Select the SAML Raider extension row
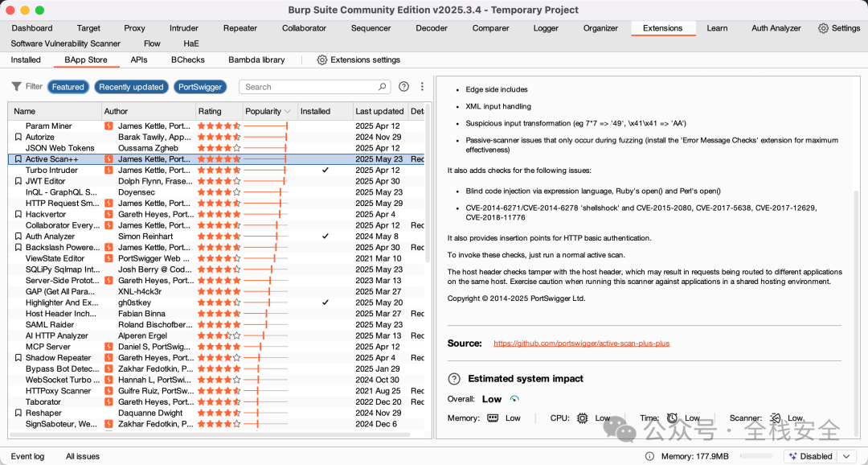Viewport: 868px width, 465px height. click(216, 324)
